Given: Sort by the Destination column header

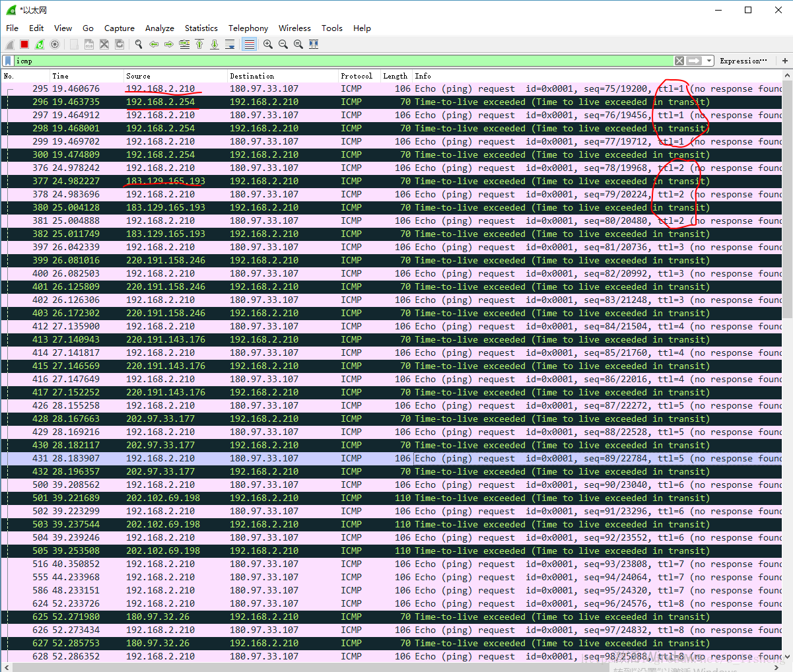Looking at the screenshot, I should (x=283, y=76).
